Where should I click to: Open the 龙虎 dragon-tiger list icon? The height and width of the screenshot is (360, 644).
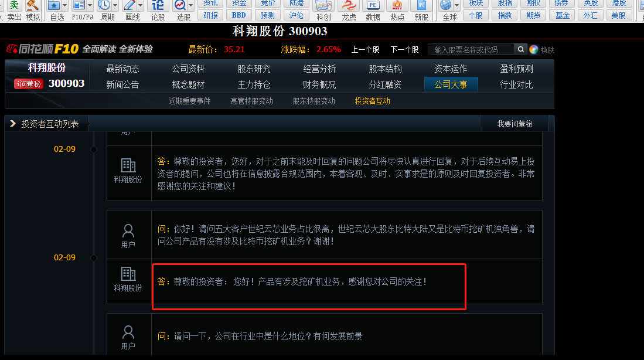pyautogui.click(x=349, y=5)
